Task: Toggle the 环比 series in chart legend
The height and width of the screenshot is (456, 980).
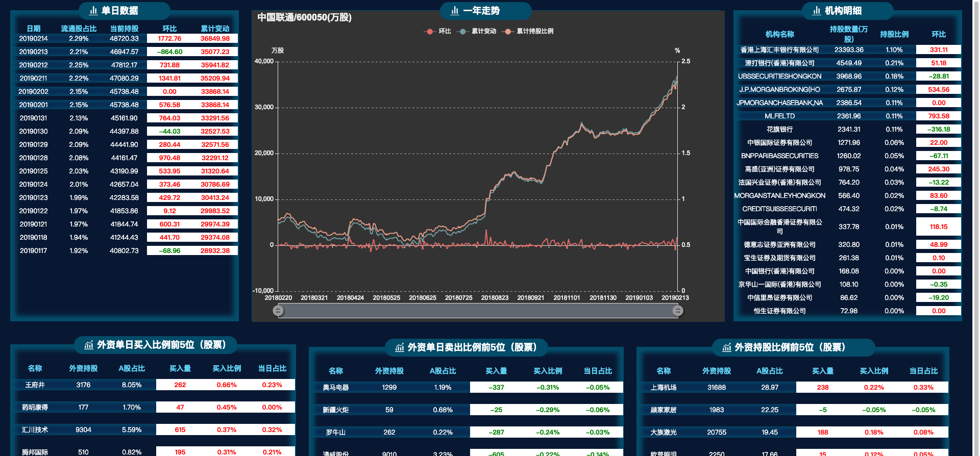Action: tap(437, 31)
